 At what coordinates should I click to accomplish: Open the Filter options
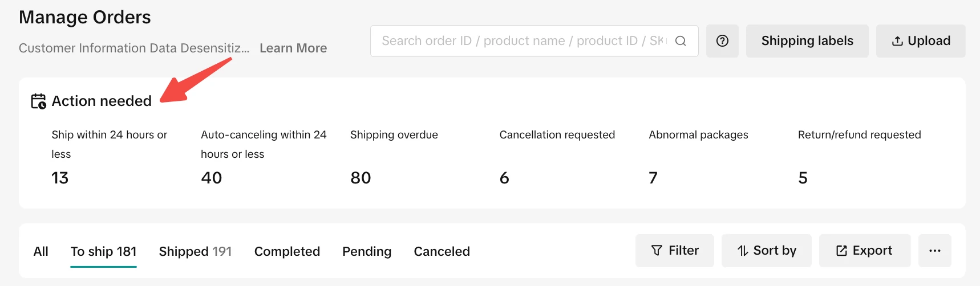click(x=674, y=251)
